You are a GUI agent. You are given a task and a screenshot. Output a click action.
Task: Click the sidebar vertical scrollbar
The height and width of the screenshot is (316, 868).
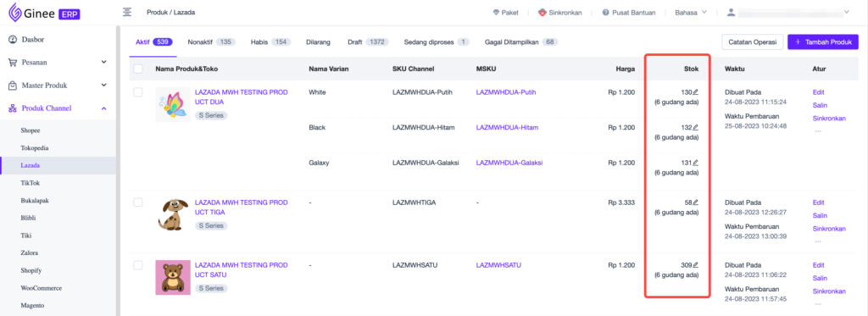point(118,170)
